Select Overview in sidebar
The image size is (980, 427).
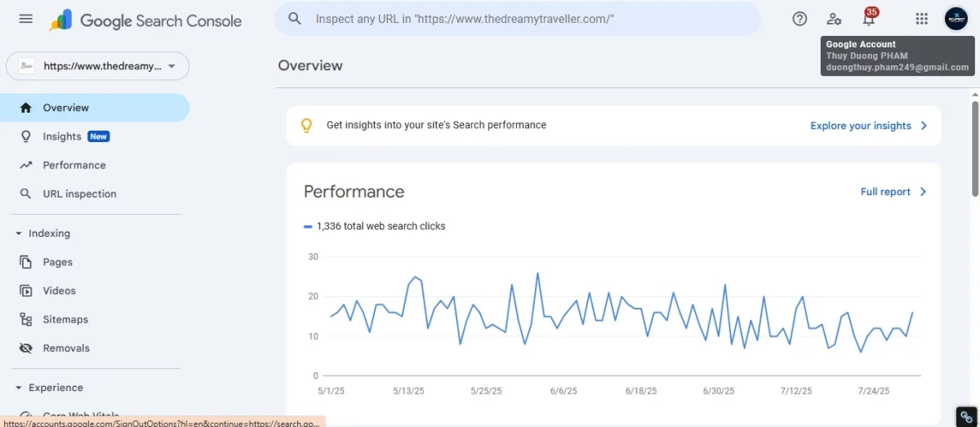point(95,108)
